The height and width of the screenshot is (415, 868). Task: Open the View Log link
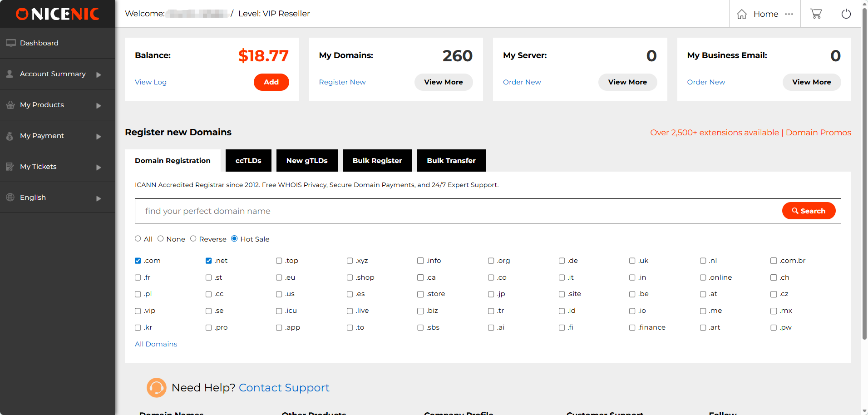[151, 82]
